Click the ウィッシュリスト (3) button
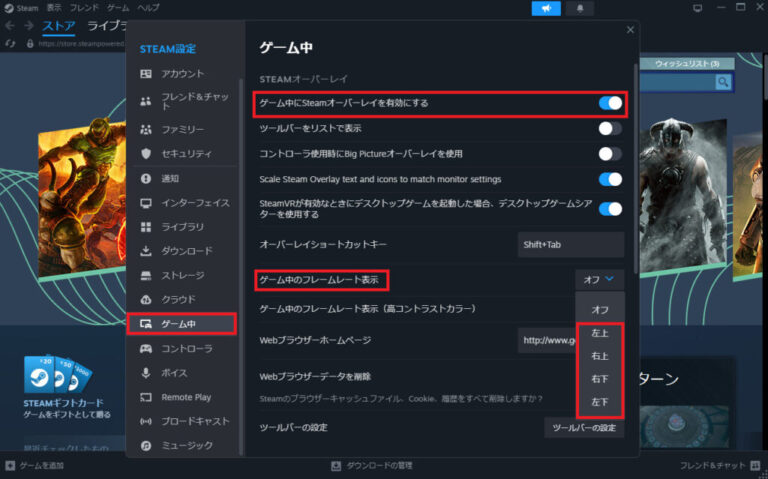This screenshot has height=479, width=768. (687, 64)
